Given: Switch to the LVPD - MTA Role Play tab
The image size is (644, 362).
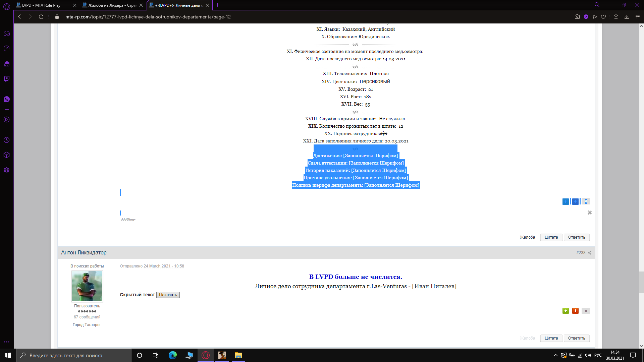Looking at the screenshot, I should pyautogui.click(x=41, y=5).
